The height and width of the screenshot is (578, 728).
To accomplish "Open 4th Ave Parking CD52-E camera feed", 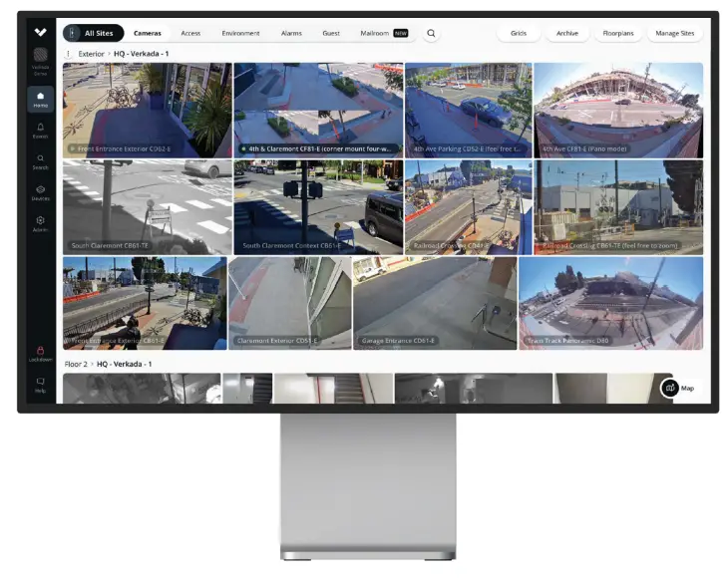I will pyautogui.click(x=469, y=111).
